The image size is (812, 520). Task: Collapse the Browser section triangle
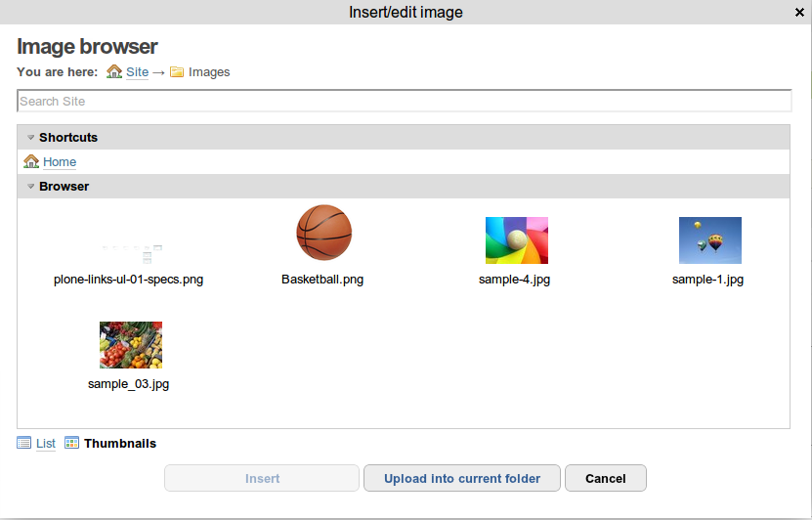click(x=30, y=186)
